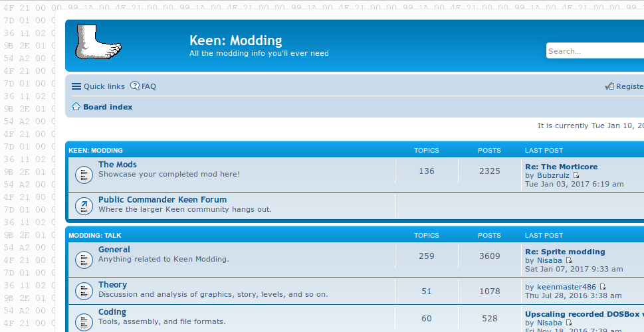644x332 pixels.
Task: Open the Quick links menu
Action: point(98,86)
